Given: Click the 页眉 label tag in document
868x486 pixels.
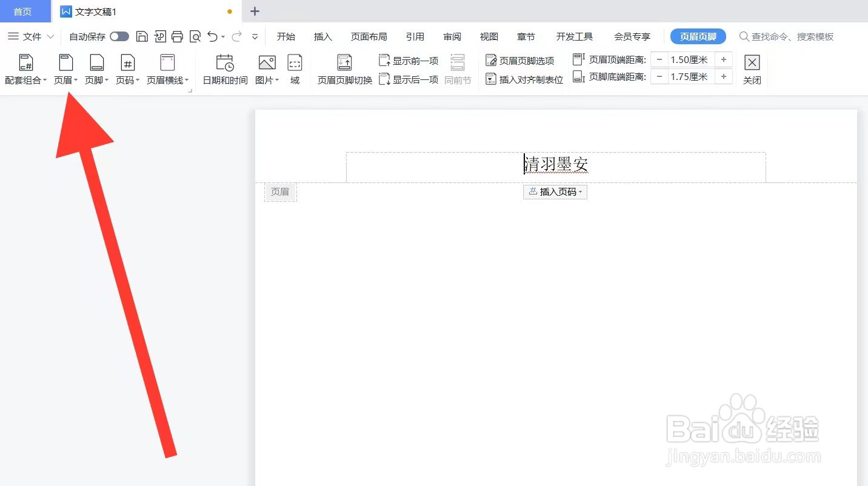Looking at the screenshot, I should point(280,191).
